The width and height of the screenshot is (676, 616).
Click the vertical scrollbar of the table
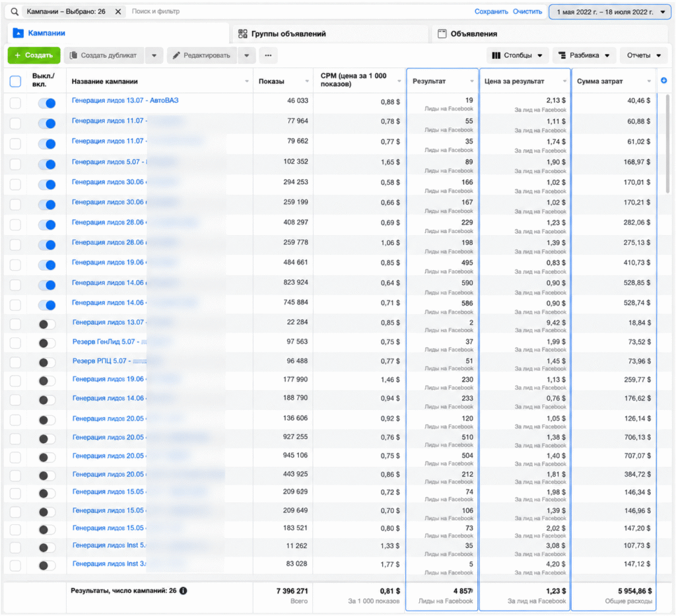coord(668,144)
